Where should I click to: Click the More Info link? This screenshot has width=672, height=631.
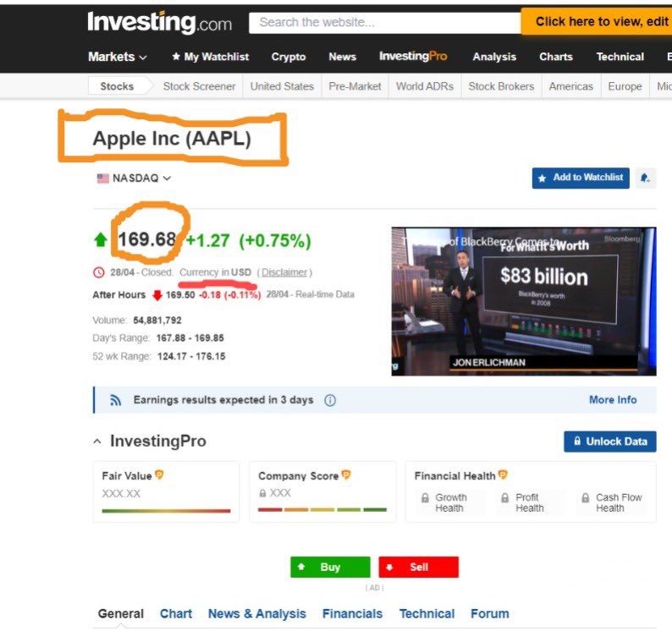click(613, 400)
